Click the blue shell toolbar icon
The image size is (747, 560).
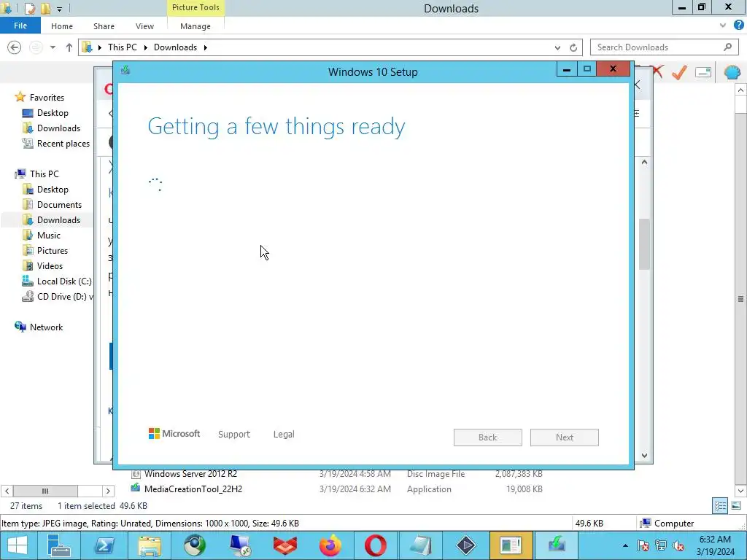[x=732, y=72]
